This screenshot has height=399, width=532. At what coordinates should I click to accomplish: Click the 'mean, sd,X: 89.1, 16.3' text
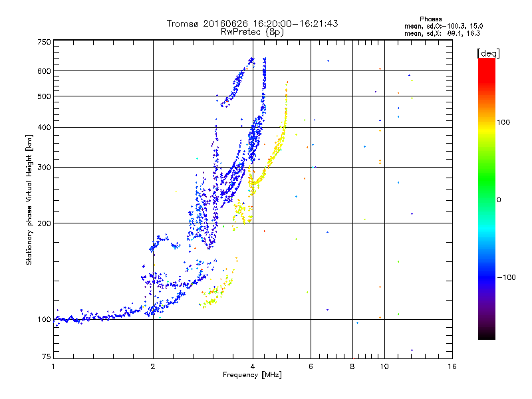tap(442, 33)
